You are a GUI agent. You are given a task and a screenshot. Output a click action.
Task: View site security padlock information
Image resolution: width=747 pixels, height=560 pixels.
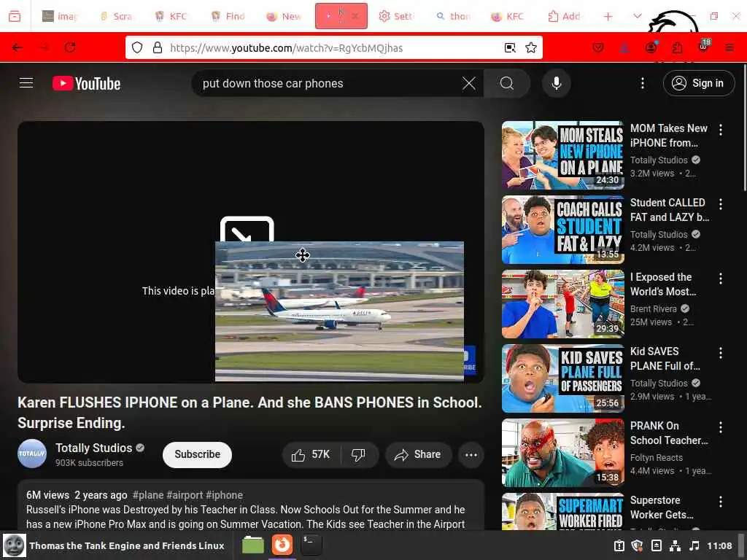pyautogui.click(x=158, y=47)
